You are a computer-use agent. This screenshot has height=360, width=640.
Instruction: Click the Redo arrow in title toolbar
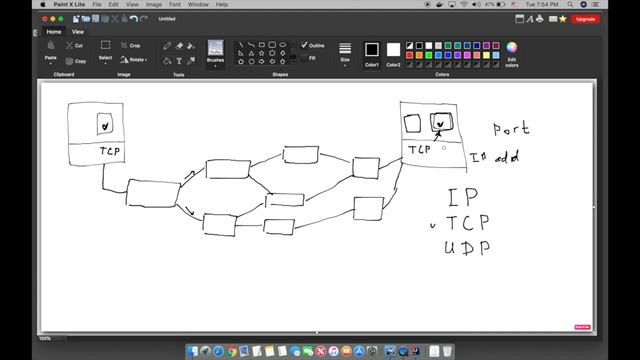143,19
